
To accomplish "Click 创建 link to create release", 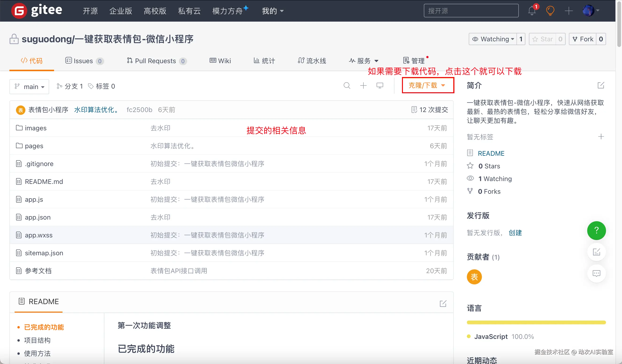I will [x=515, y=232].
